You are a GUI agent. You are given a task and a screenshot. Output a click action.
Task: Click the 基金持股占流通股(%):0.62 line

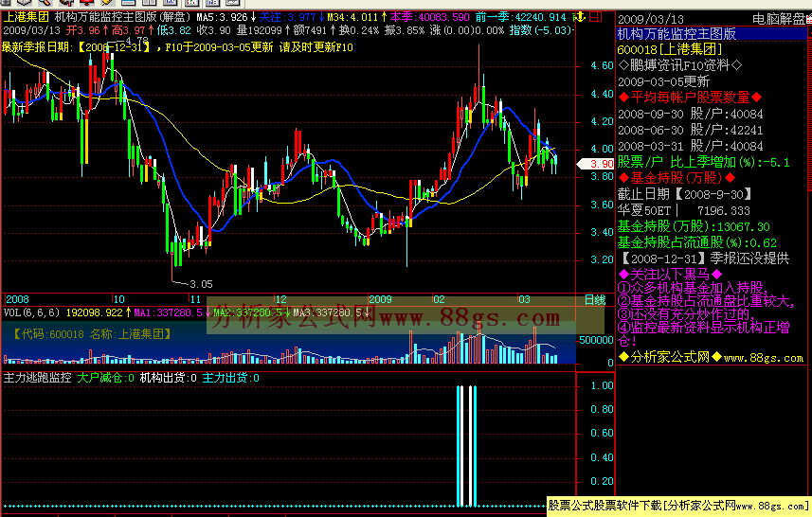tap(697, 242)
